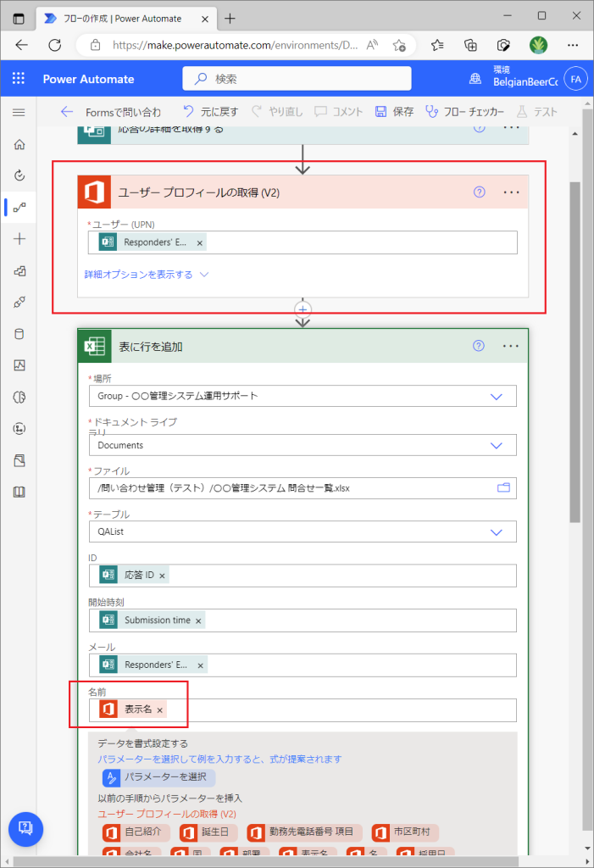Click 保存 save in toolbar
Screen dimensions: 594x868
pyautogui.click(x=395, y=112)
